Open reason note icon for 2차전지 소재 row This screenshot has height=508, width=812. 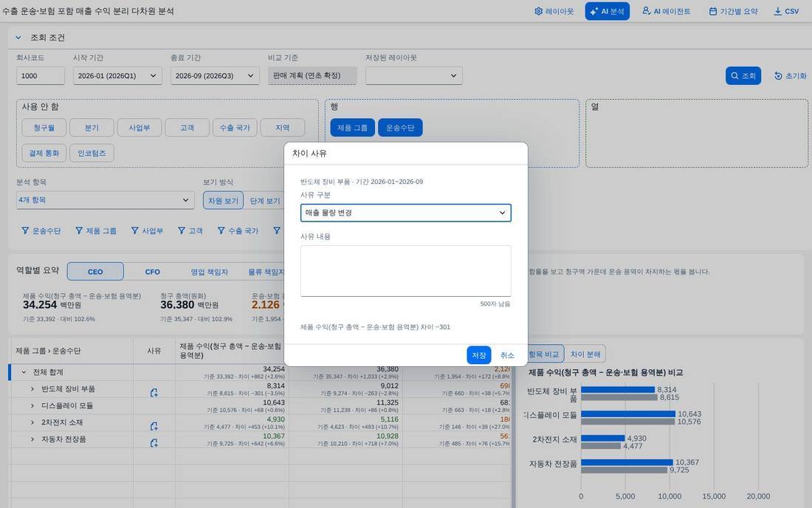pos(154,426)
